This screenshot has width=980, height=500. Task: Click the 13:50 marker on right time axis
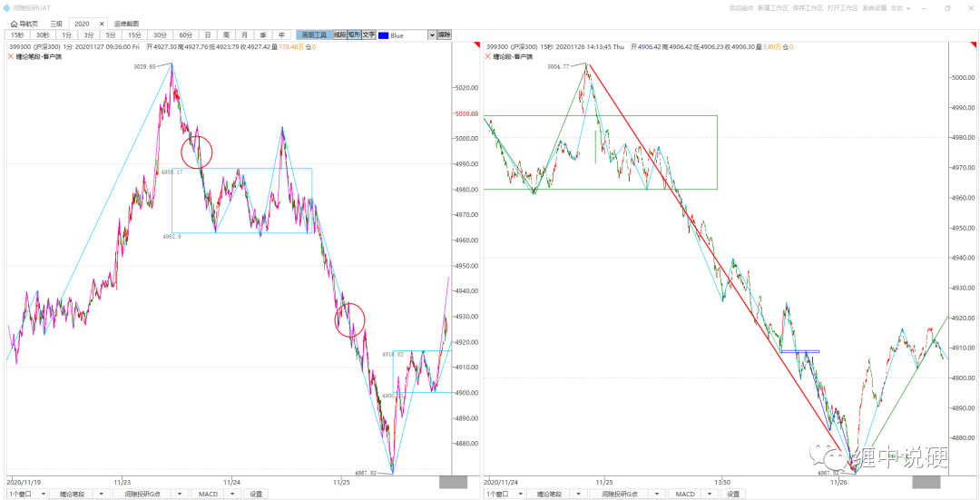click(x=722, y=482)
